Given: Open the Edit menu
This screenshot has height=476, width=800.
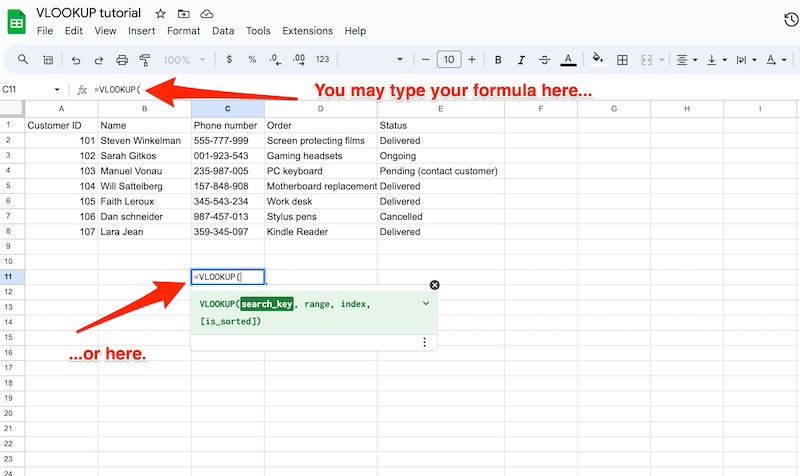Looking at the screenshot, I should [73, 31].
